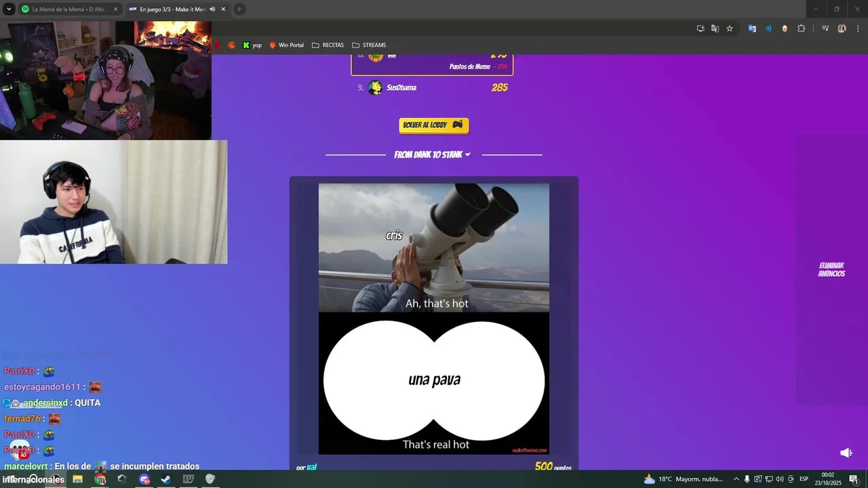Switch the ESP input language

804,479
